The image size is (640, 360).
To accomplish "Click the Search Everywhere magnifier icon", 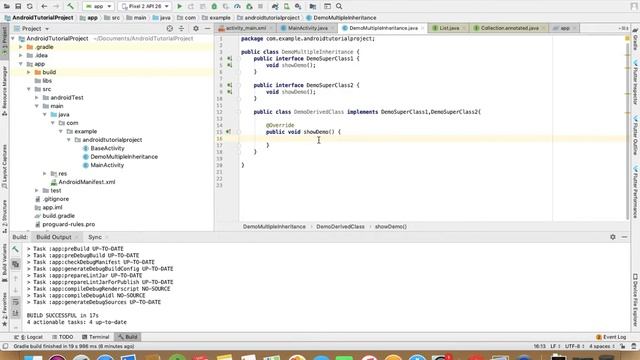I will point(339,7).
